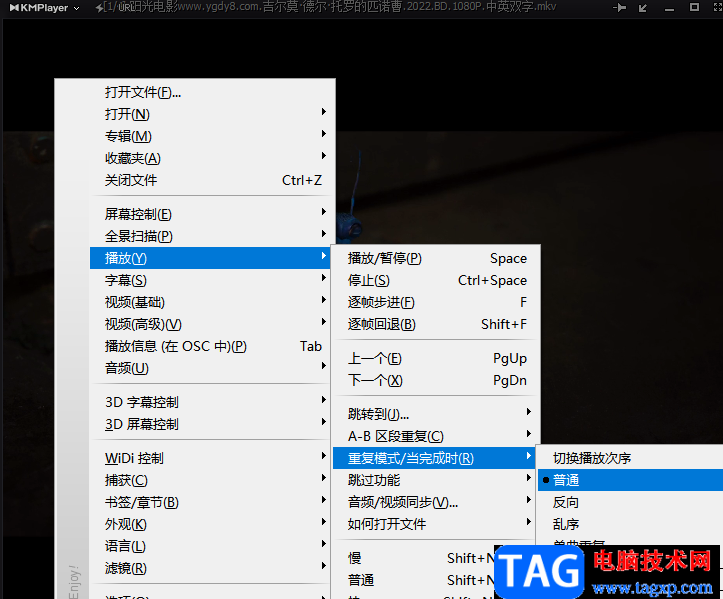The height and width of the screenshot is (599, 723).
Task: Open the 跳转到(J)... submenu
Action: click(x=435, y=414)
